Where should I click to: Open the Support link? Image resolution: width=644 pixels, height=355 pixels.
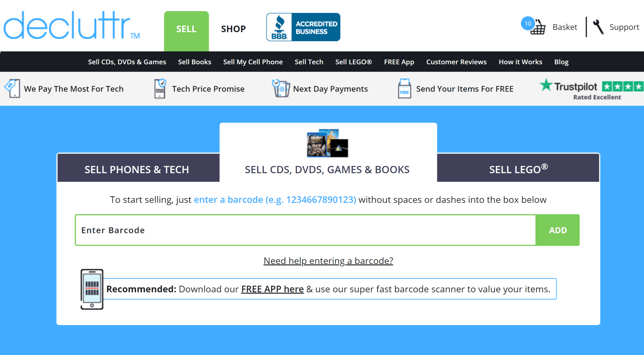coord(624,27)
